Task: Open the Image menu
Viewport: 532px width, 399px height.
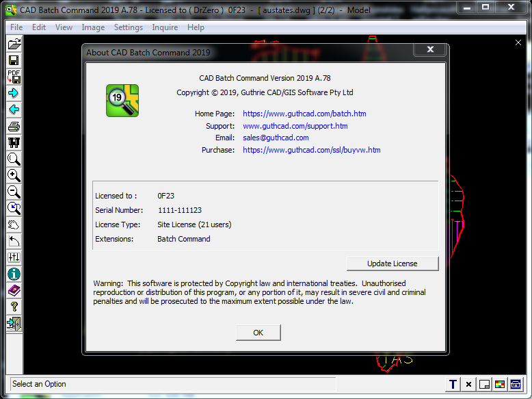Action: [93, 27]
